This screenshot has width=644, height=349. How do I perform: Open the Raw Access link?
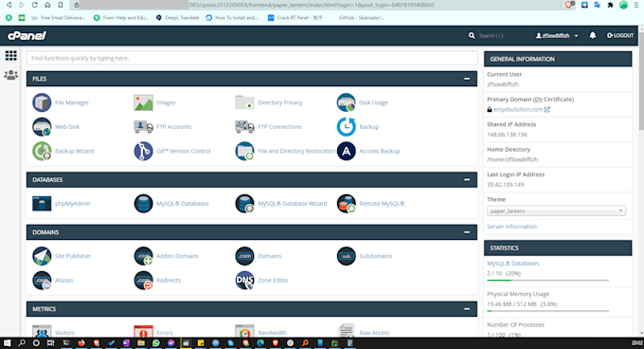coord(374,333)
